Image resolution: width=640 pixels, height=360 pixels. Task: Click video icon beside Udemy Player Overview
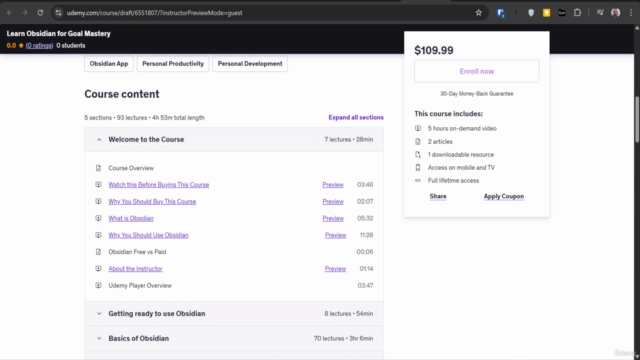(98, 285)
